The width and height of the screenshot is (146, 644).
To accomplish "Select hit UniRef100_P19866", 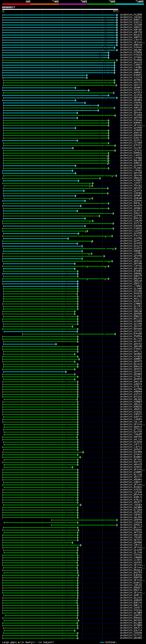I will click(131, 60).
